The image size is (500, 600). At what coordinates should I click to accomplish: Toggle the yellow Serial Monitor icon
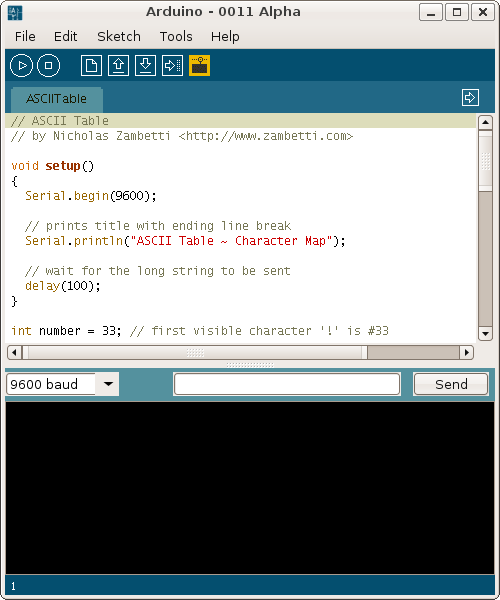point(199,66)
